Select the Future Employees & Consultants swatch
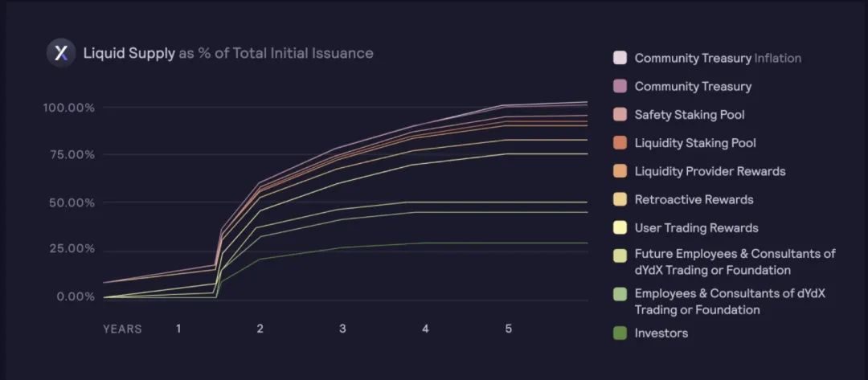 tap(620, 255)
